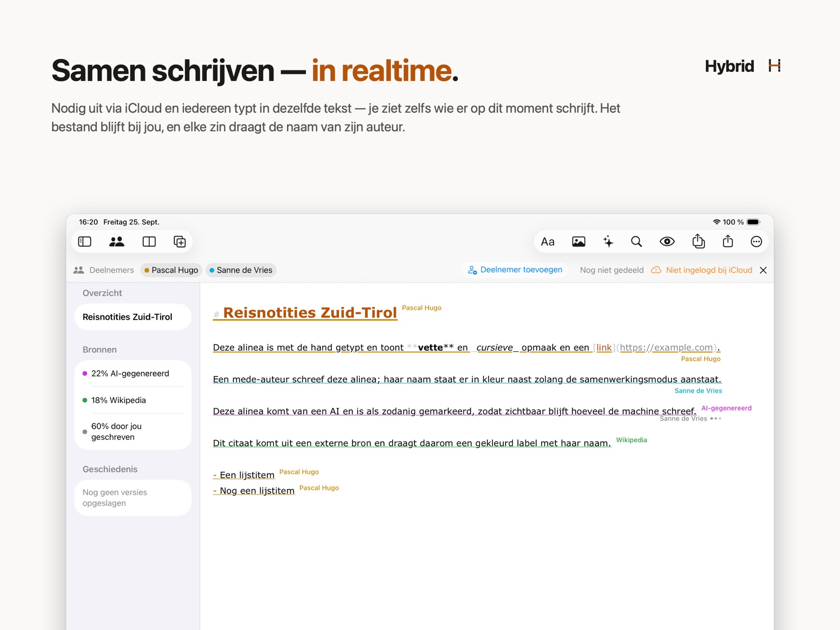Open the share sheet icon
Image resolution: width=840 pixels, height=630 pixels.
coord(728,241)
